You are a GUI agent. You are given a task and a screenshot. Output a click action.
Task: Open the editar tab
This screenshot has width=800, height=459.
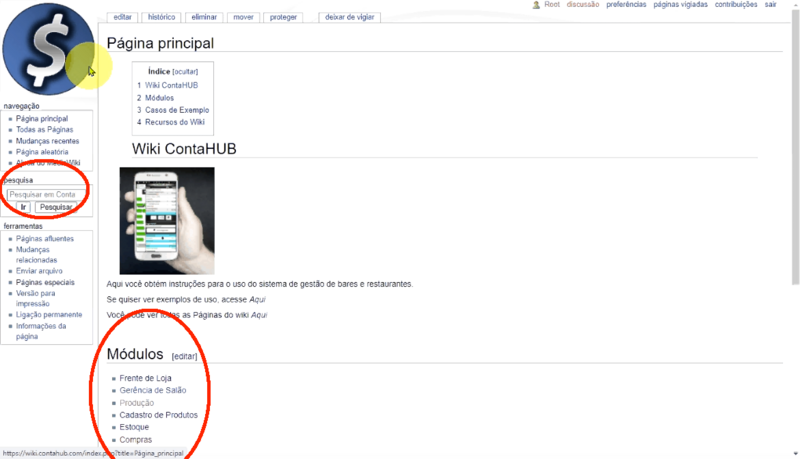(122, 17)
